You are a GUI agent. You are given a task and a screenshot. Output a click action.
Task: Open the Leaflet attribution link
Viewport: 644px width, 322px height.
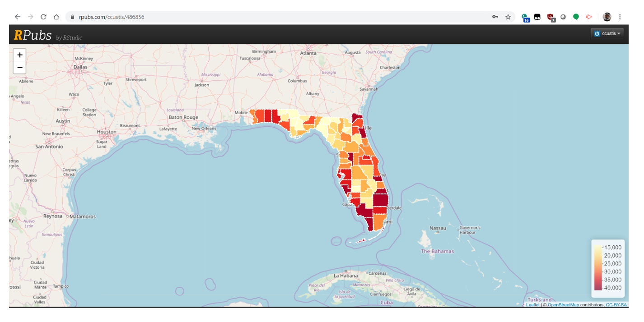click(x=532, y=305)
